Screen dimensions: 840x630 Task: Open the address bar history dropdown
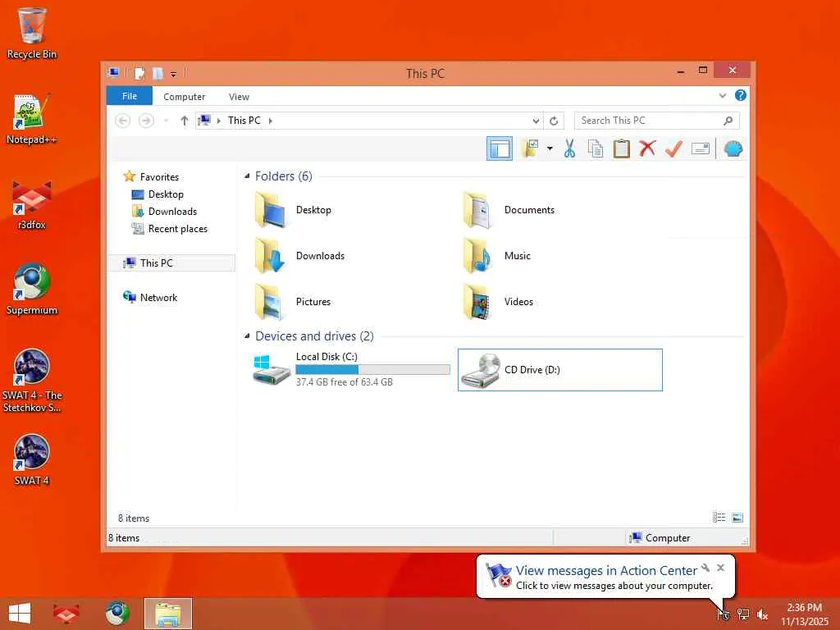click(x=535, y=121)
